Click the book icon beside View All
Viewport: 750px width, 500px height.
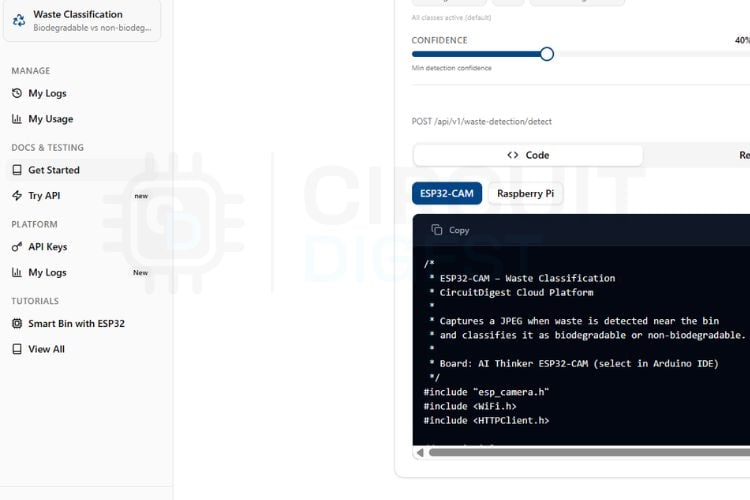tap(17, 349)
